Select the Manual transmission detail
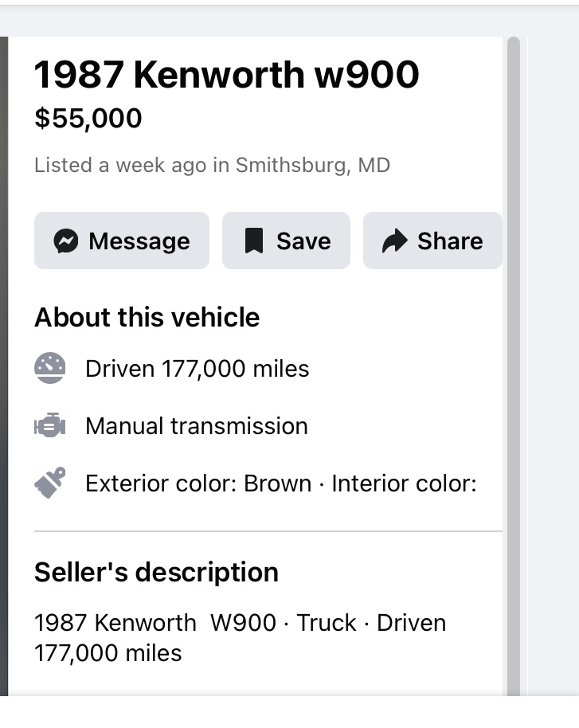This screenshot has height=728, width=579. 196,426
